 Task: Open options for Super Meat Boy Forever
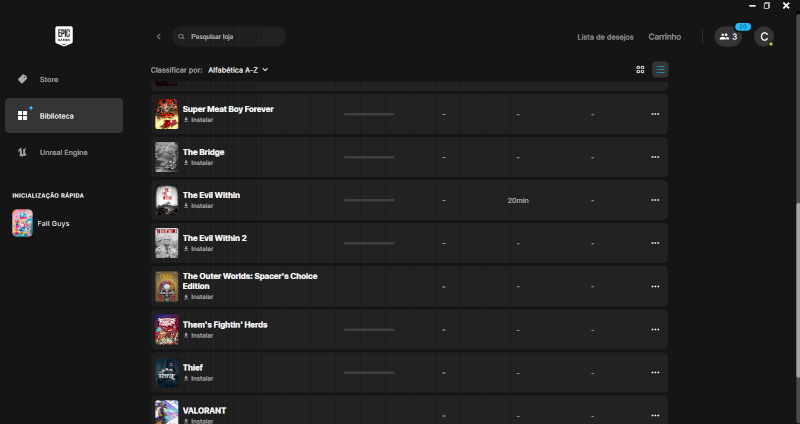(655, 114)
